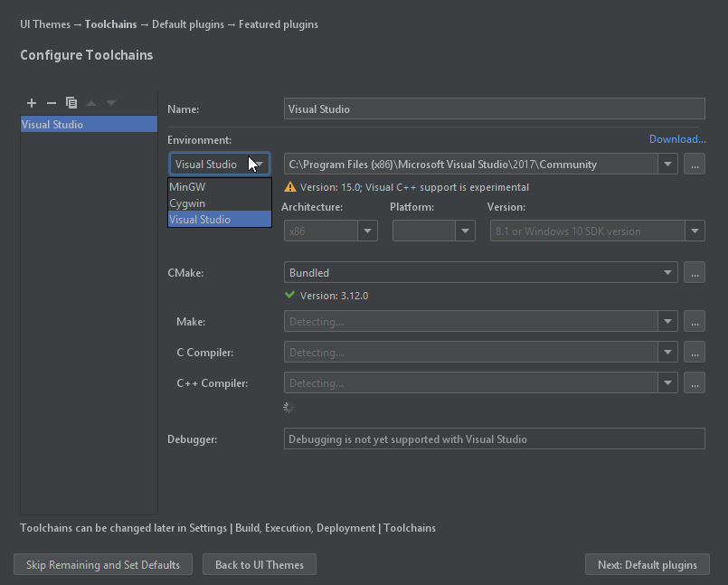
Task: Move toolchain up with arrow icon
Action: coord(91,102)
